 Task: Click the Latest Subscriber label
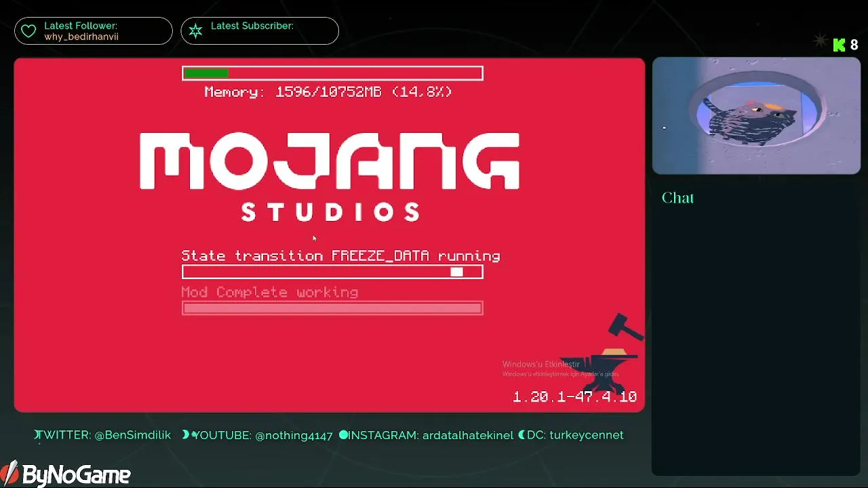pos(252,26)
